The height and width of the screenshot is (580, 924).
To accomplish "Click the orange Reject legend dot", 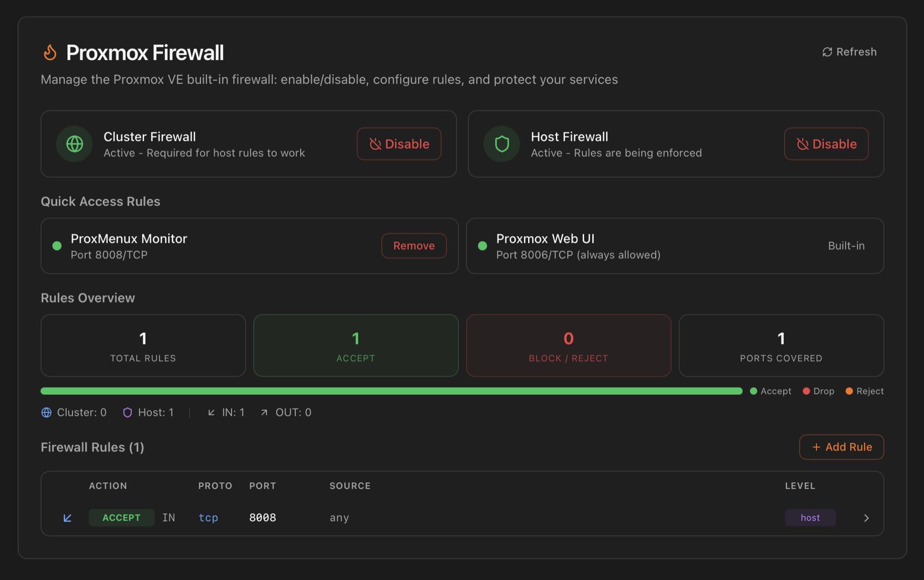I will (849, 391).
